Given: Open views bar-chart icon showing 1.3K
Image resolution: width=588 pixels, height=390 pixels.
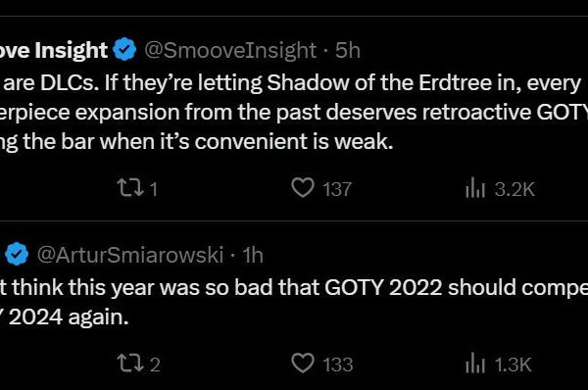Looking at the screenshot, I should 475,363.
